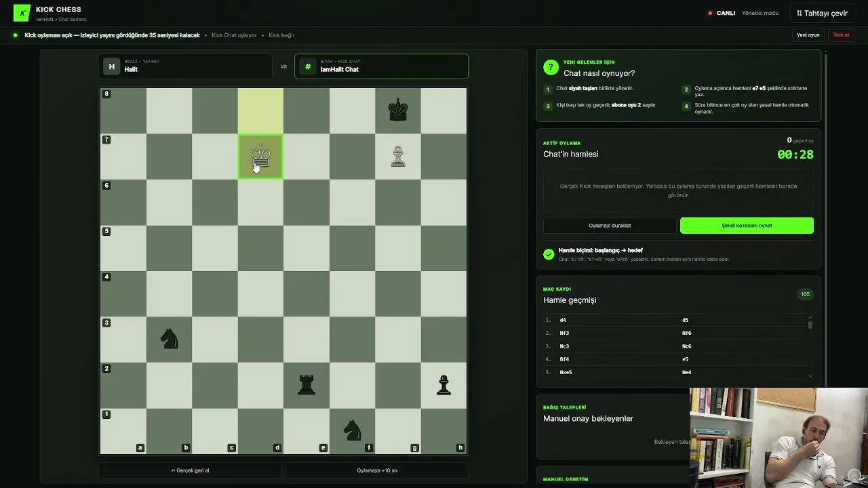Click move Nc6 in the history

[686, 346]
